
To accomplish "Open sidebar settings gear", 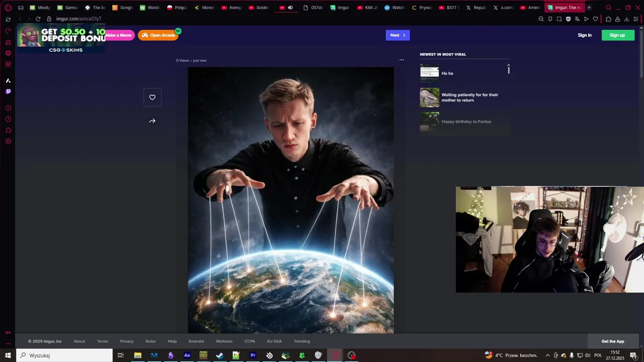I will tap(8, 141).
